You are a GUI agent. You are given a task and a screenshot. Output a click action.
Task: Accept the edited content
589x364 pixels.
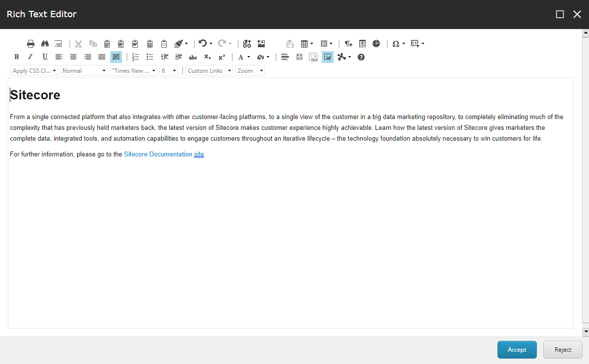point(517,349)
